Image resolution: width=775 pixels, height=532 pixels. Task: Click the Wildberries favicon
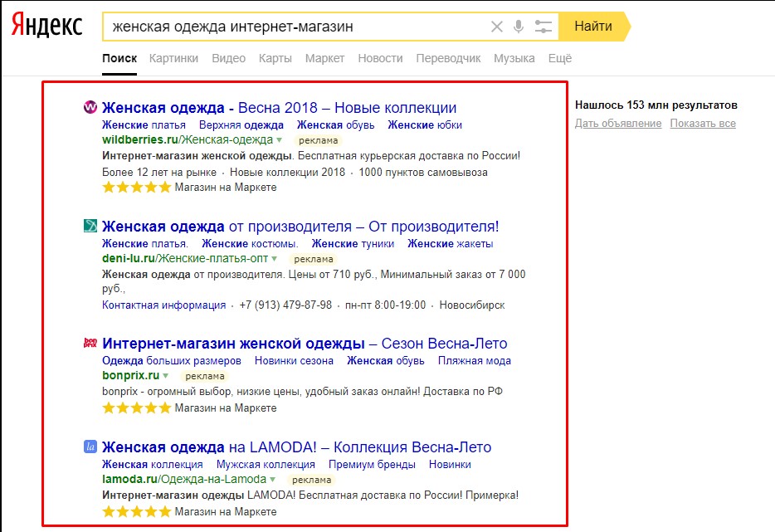90,107
